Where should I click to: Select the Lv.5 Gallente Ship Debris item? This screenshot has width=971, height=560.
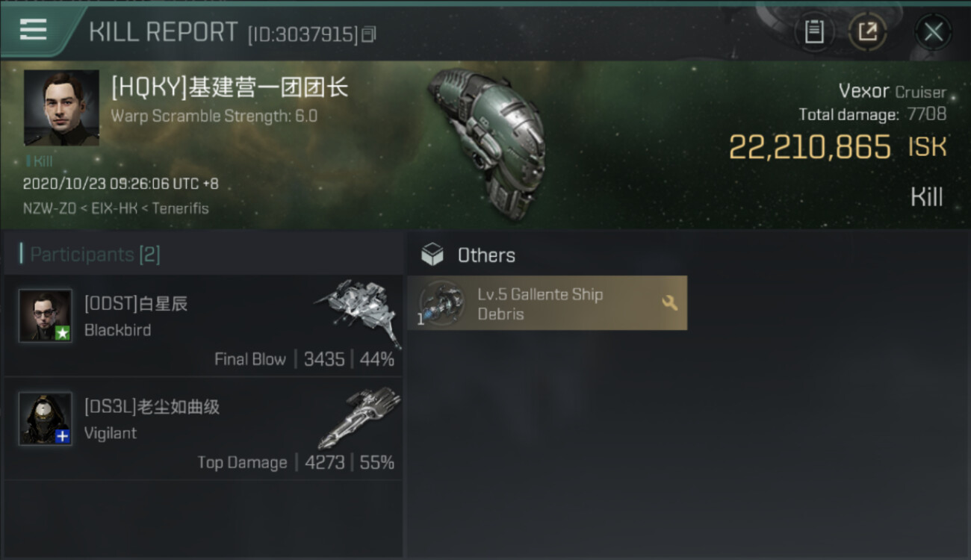click(547, 303)
